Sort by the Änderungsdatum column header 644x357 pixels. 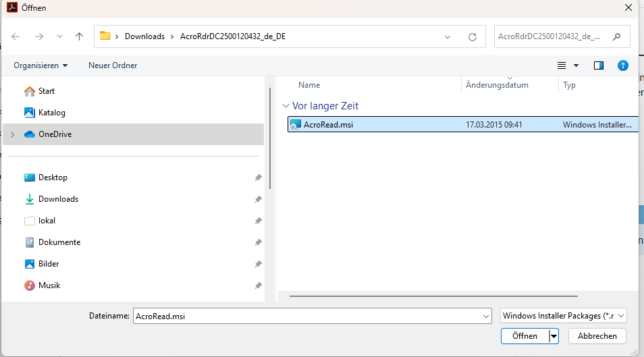497,85
